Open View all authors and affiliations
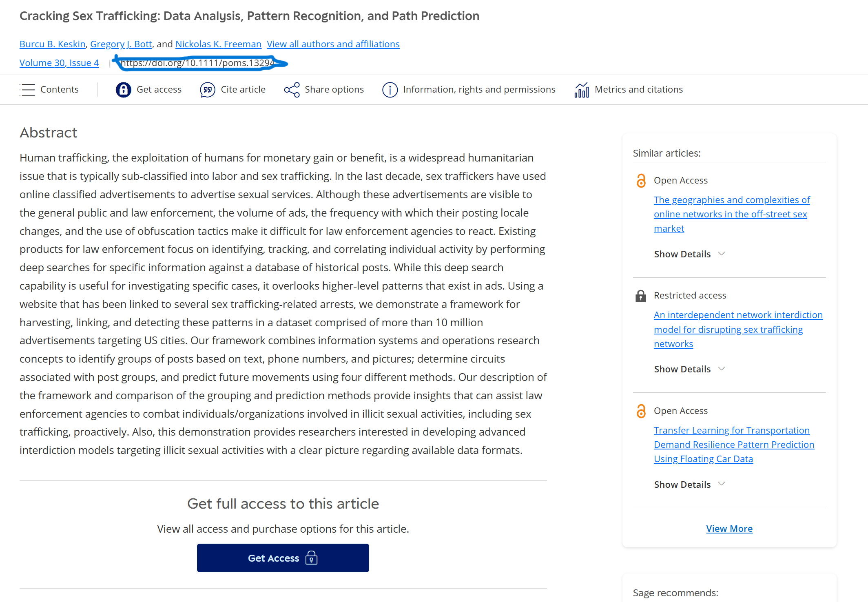Image resolution: width=868 pixels, height=602 pixels. click(x=333, y=44)
